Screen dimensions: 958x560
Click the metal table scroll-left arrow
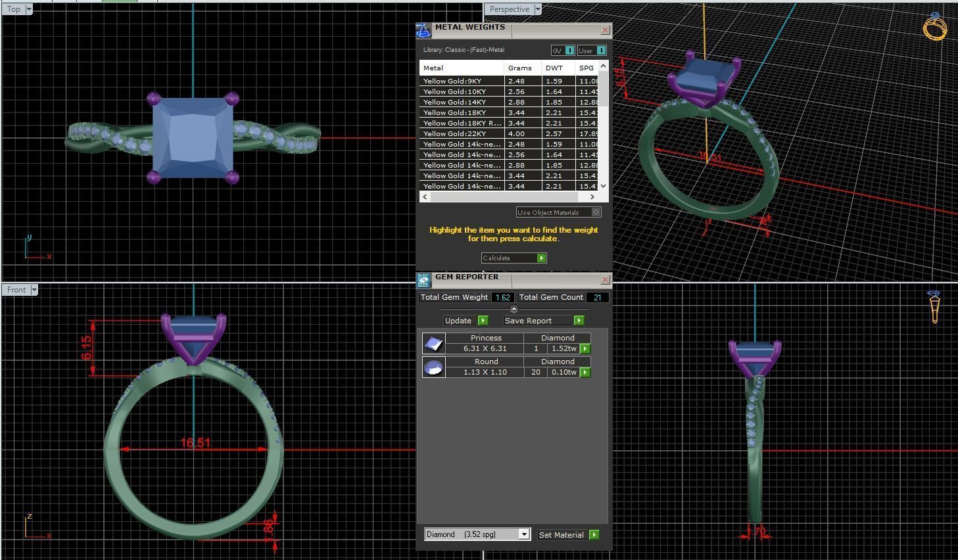425,197
